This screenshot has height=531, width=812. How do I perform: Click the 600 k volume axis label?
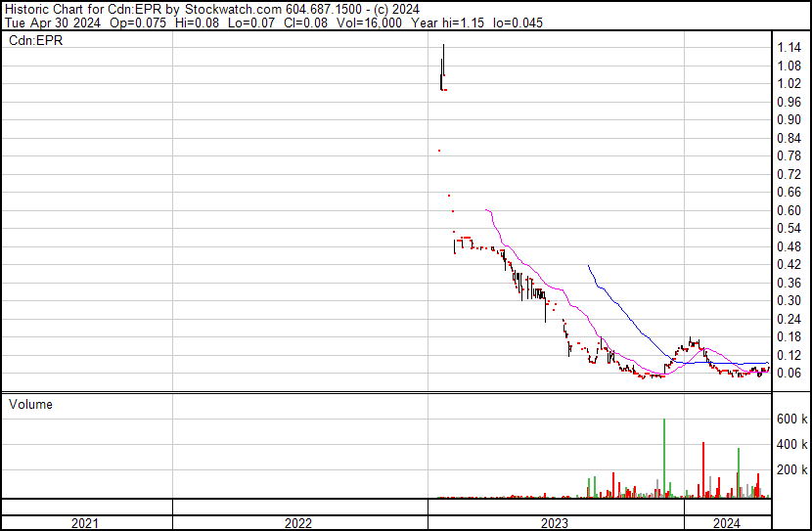coord(791,420)
